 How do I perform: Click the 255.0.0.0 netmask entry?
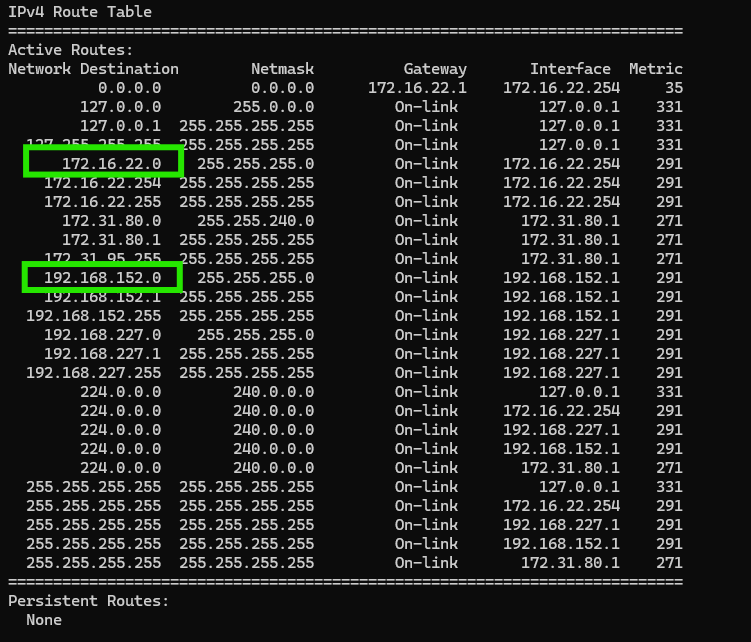point(273,107)
